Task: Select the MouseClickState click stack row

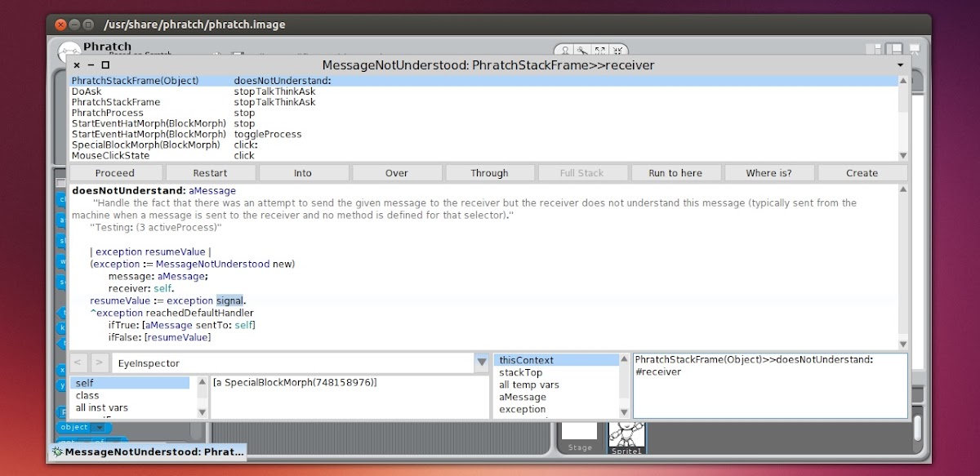Action: click(x=483, y=155)
